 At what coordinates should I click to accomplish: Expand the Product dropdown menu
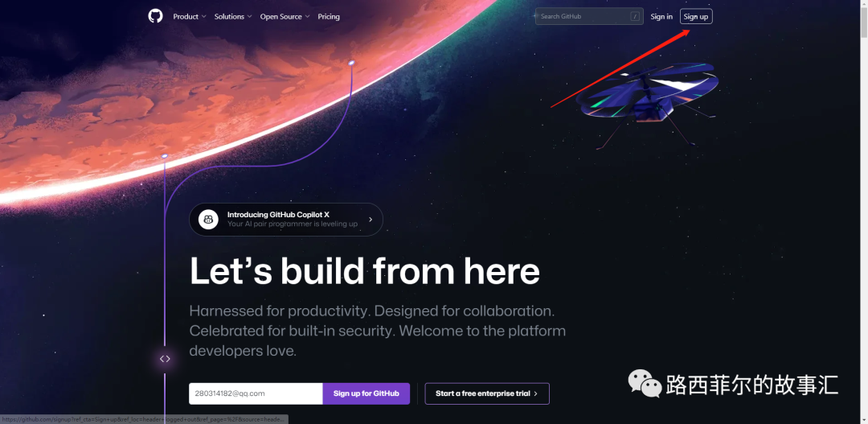(x=190, y=17)
